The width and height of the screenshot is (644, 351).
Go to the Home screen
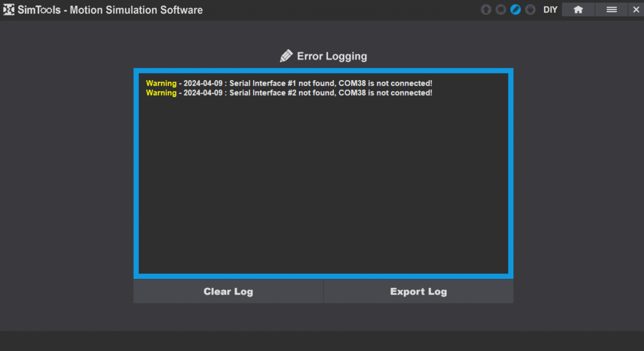(x=578, y=10)
